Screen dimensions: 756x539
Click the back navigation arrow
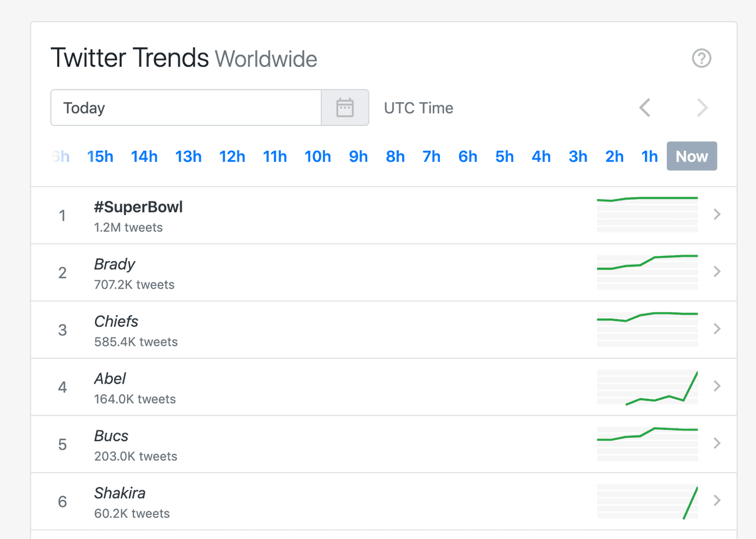(x=644, y=108)
